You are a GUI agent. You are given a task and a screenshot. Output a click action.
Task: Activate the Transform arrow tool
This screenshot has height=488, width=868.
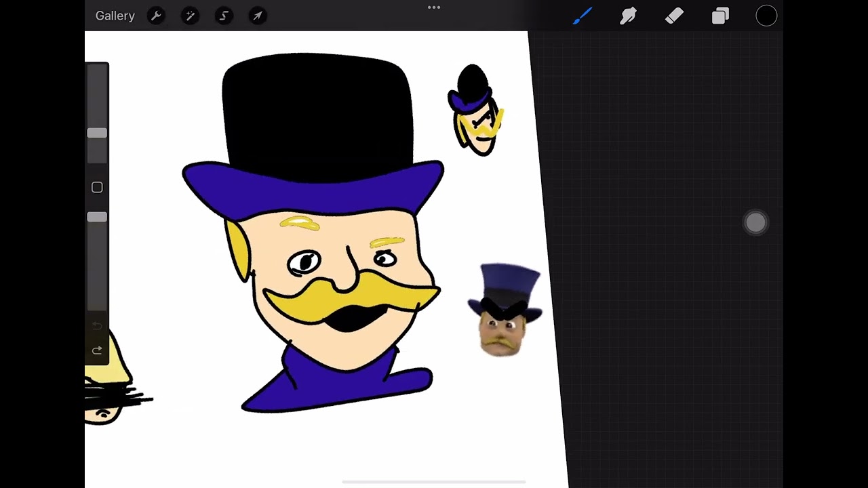click(x=258, y=16)
